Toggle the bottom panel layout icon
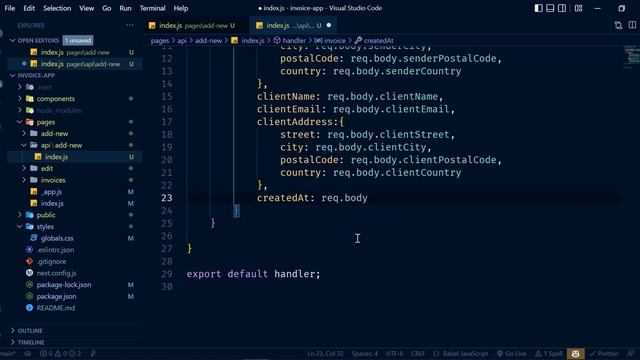The height and width of the screenshot is (360, 640). tap(550, 8)
